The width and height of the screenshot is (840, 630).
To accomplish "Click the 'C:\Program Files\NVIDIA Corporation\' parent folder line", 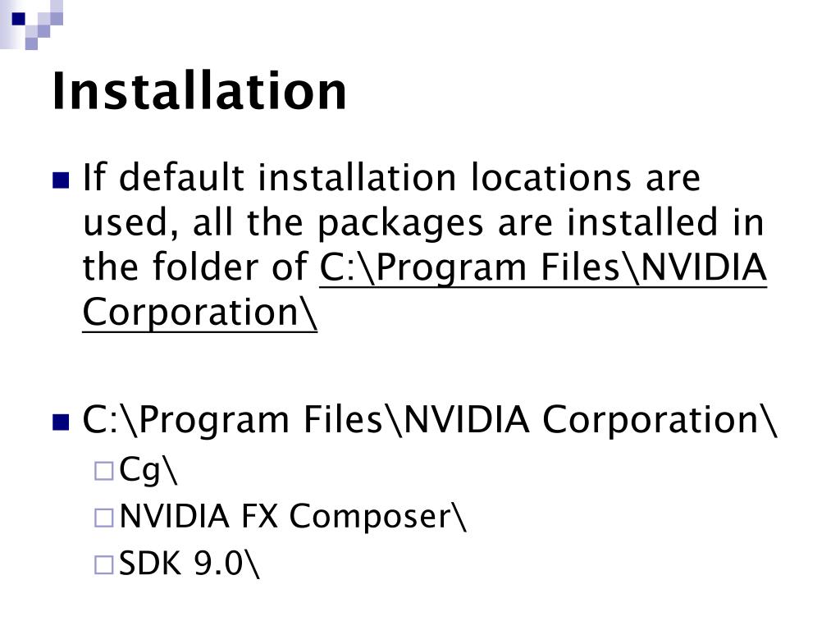I will coord(430,419).
